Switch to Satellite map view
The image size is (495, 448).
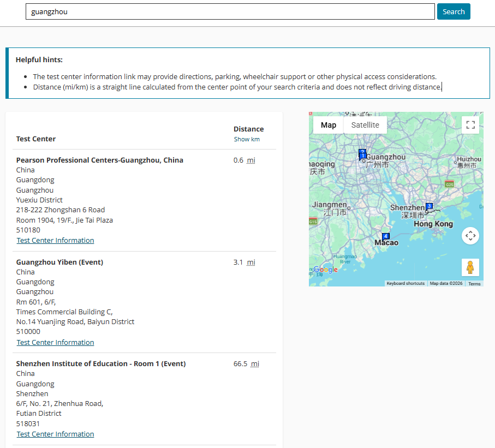coord(365,125)
